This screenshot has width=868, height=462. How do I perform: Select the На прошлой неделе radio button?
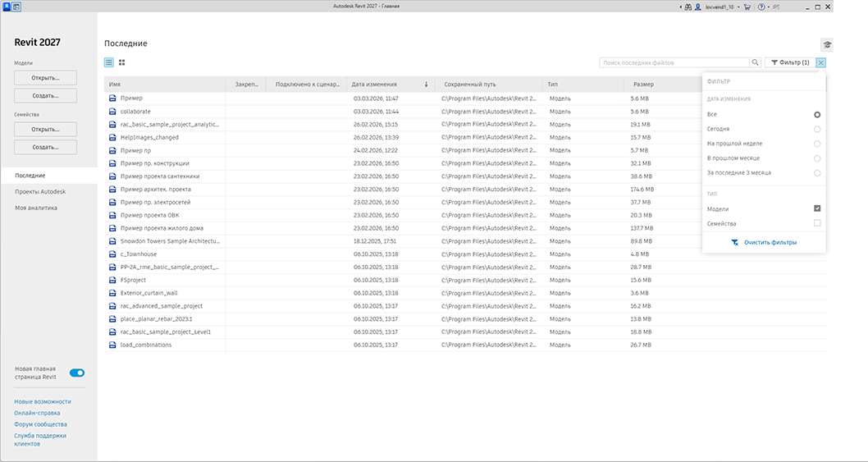point(817,144)
